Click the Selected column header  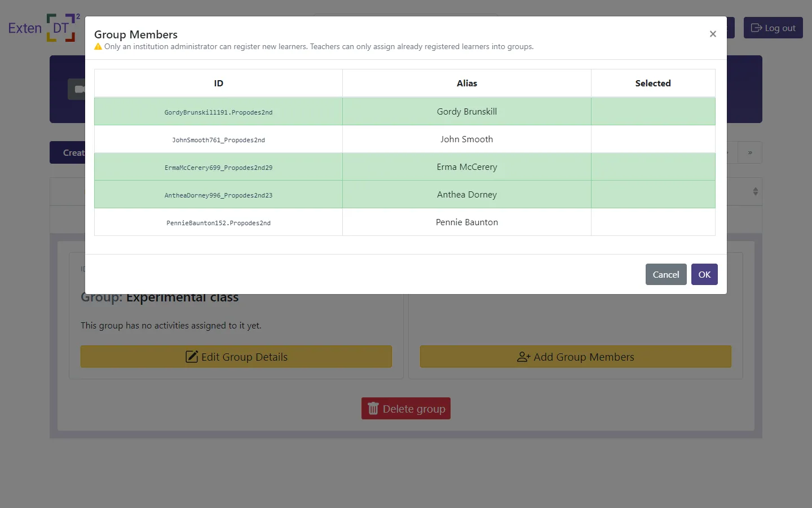tap(652, 84)
